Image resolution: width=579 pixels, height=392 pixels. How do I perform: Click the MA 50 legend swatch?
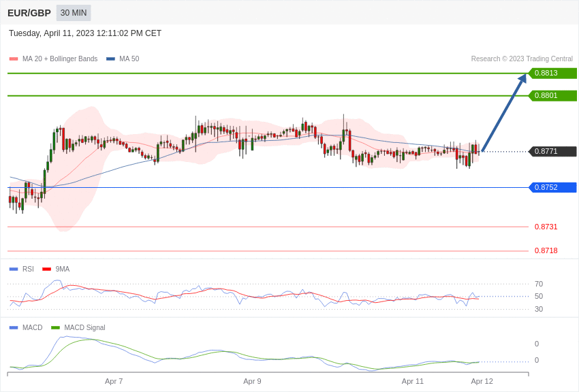[111, 59]
